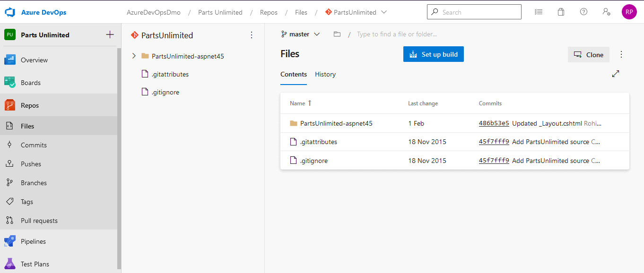Open the master branch selector dropdown
The image size is (644, 273).
click(301, 34)
